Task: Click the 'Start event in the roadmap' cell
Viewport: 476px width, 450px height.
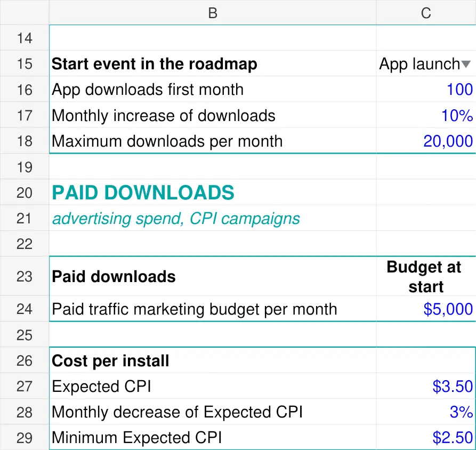Action: [x=213, y=63]
